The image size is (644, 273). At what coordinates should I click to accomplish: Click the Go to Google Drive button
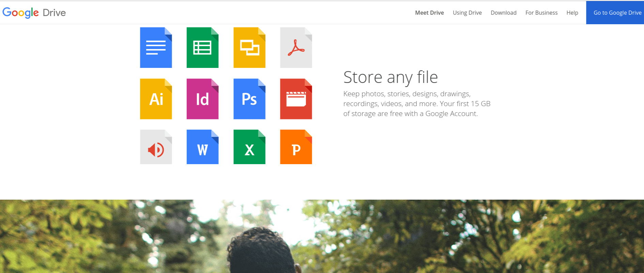[615, 13]
